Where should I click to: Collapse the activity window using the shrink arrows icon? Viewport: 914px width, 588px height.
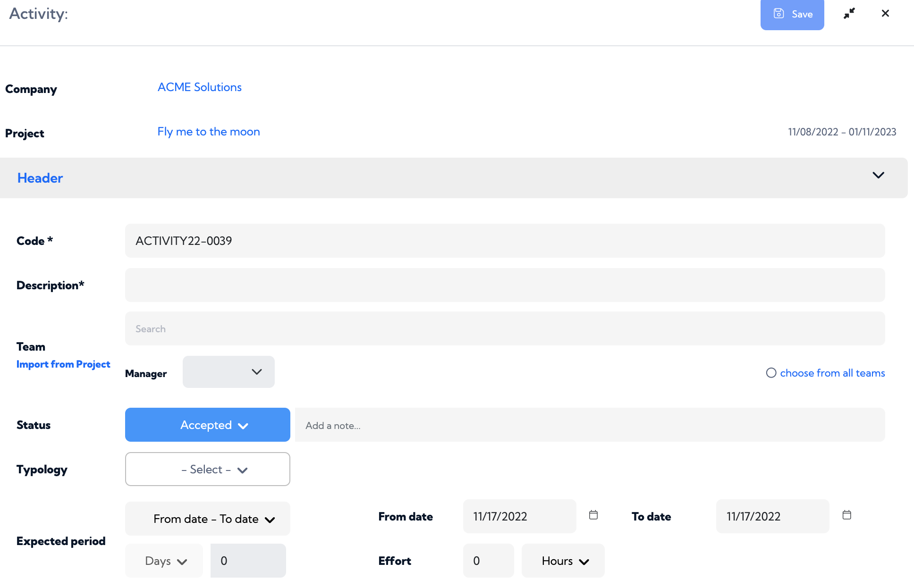(x=849, y=13)
